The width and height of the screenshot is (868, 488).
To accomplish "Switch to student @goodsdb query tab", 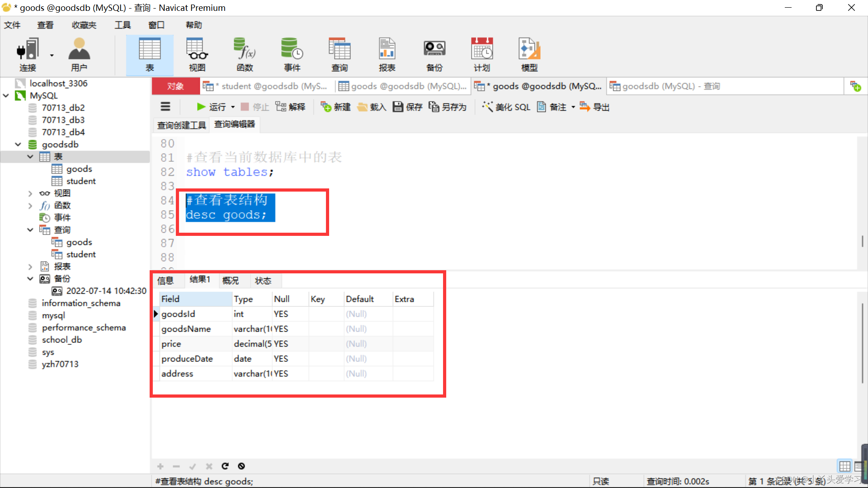I will [267, 86].
